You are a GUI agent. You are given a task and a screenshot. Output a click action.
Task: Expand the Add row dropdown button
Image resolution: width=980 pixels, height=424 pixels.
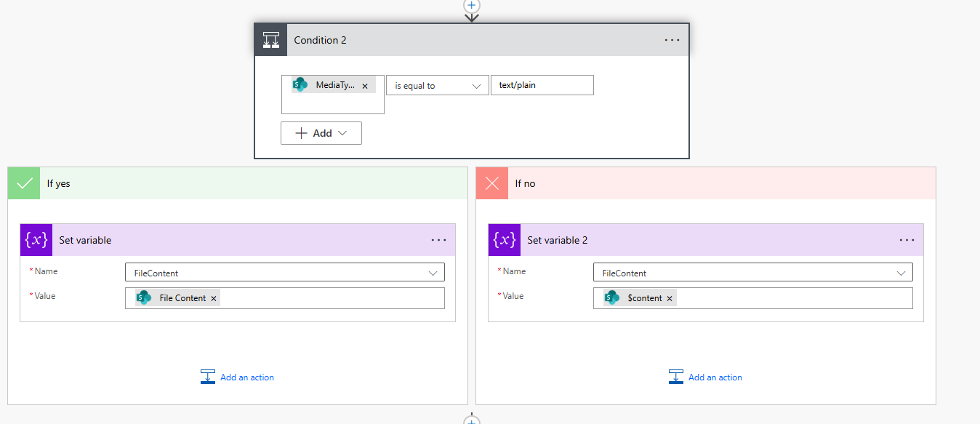(x=321, y=133)
